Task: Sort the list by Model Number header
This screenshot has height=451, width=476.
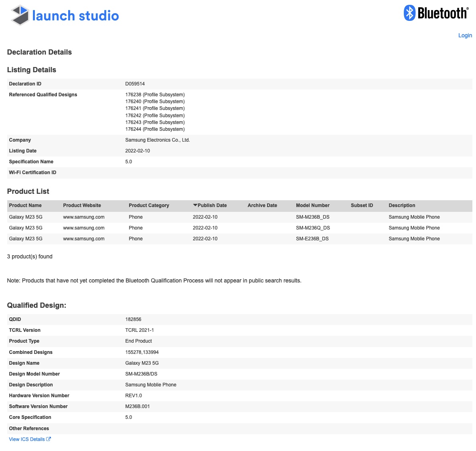Action: pos(312,205)
